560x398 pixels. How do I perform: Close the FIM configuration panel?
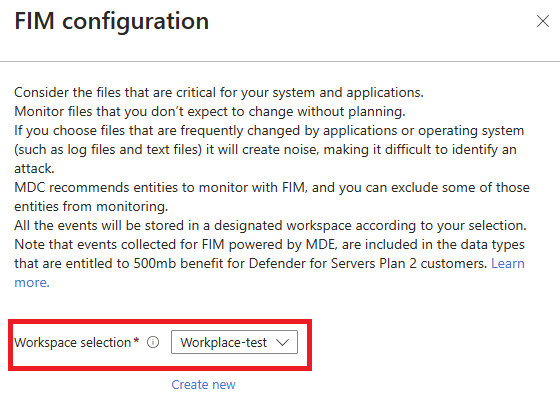542,21
